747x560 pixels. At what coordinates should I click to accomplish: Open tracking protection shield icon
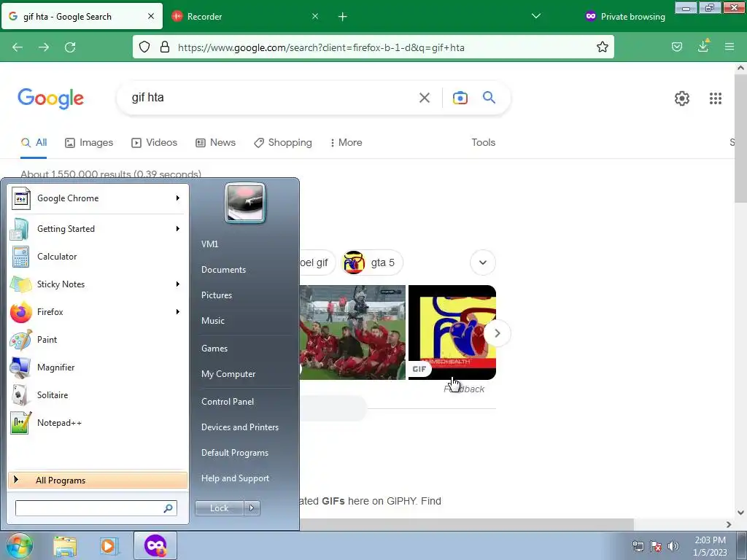pyautogui.click(x=144, y=47)
